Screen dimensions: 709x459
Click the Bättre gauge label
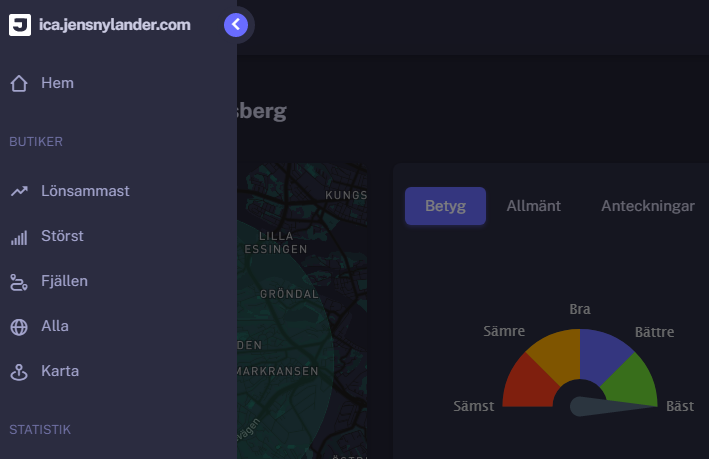click(x=654, y=332)
